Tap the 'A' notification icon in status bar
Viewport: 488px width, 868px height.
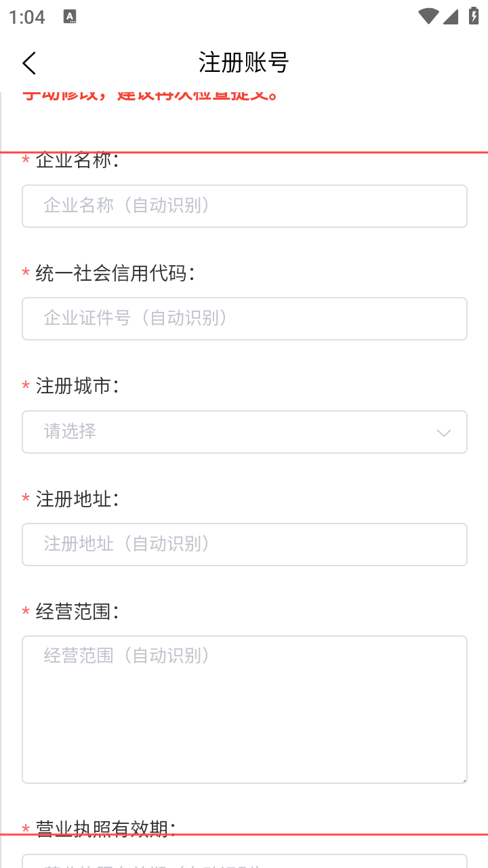point(70,17)
